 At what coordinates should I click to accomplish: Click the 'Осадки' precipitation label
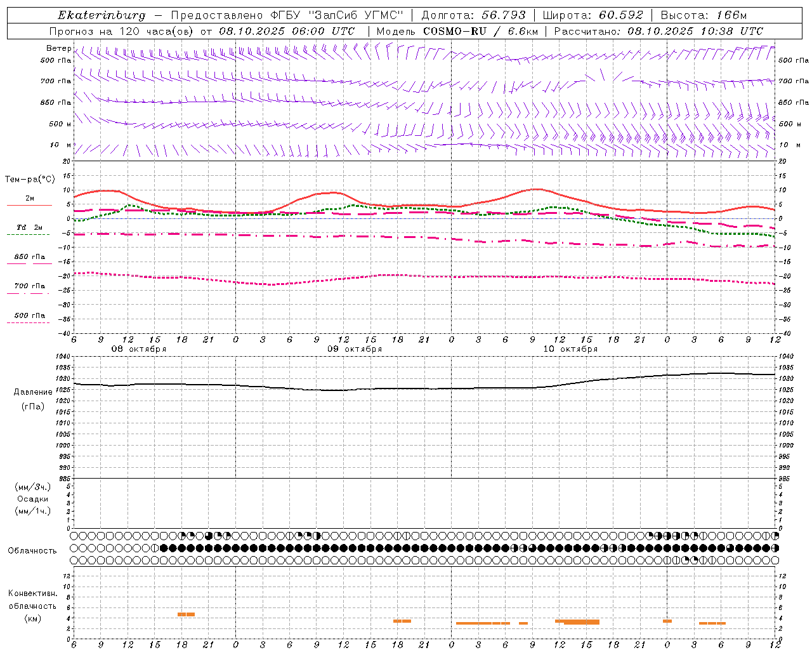point(33,499)
